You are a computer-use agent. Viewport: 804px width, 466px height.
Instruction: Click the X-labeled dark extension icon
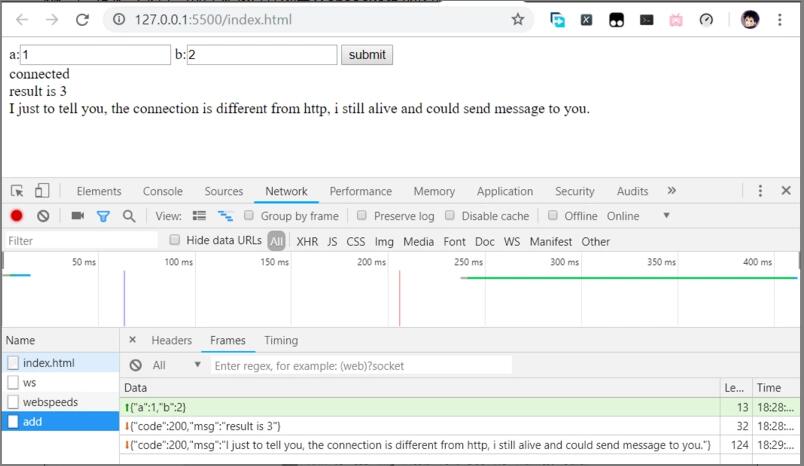[x=586, y=20]
